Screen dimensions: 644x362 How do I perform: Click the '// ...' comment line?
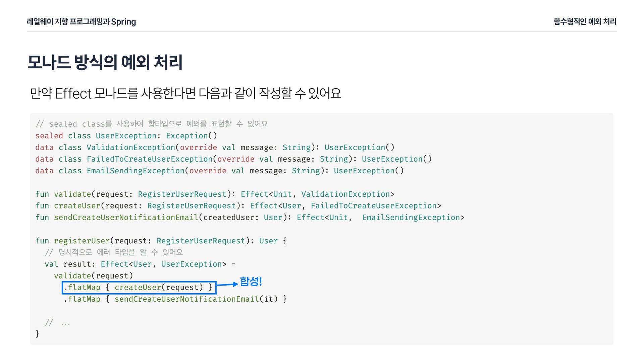(57, 322)
